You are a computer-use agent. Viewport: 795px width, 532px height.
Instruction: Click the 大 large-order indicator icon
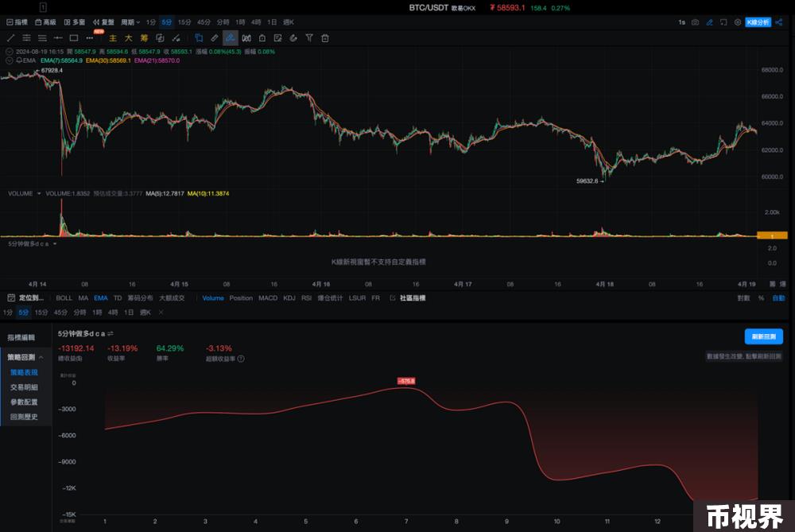128,38
